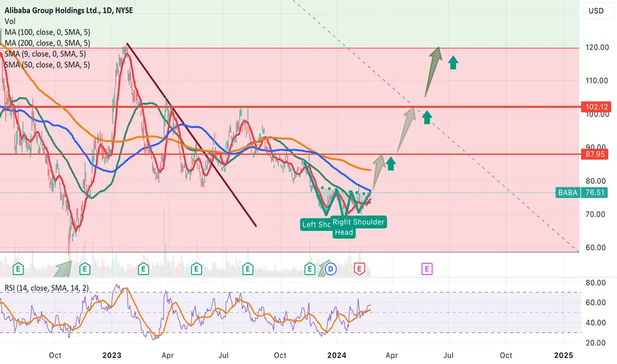Select the MA (100, close, 0, SMA, 5) legend
This screenshot has height=364, width=617.
click(47, 32)
